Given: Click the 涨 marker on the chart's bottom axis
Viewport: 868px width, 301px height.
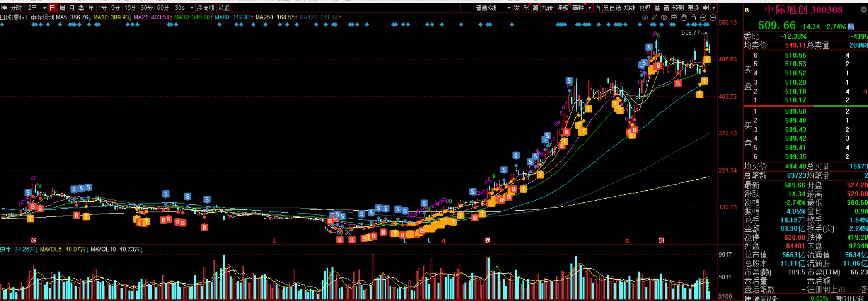Looking at the screenshot, I should click(33, 240).
